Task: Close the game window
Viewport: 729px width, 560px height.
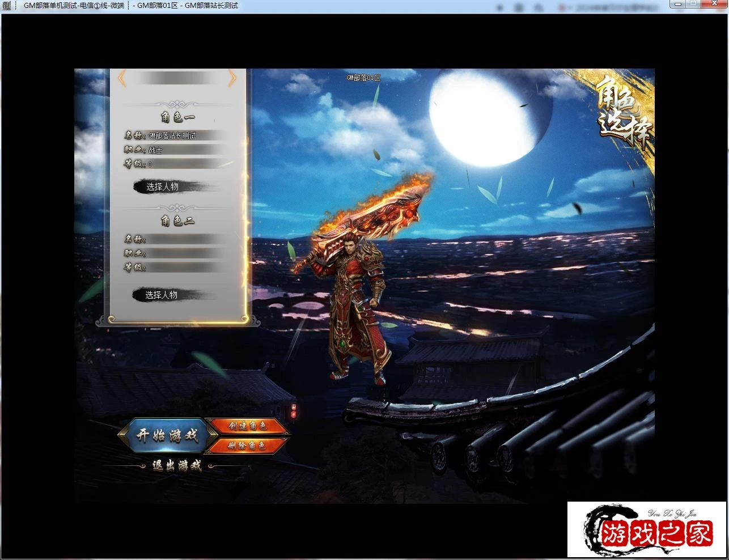Action: (714, 3)
